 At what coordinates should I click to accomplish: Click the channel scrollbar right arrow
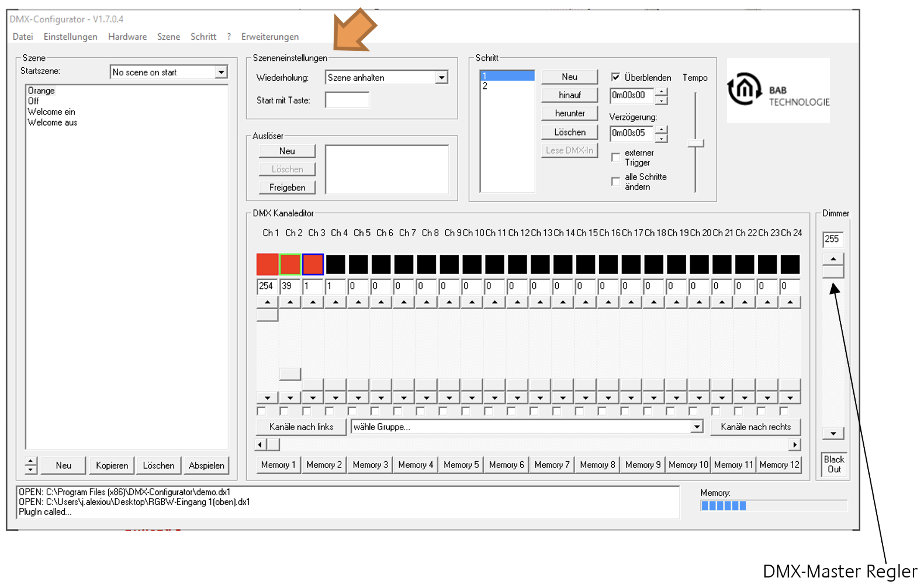coord(795,445)
